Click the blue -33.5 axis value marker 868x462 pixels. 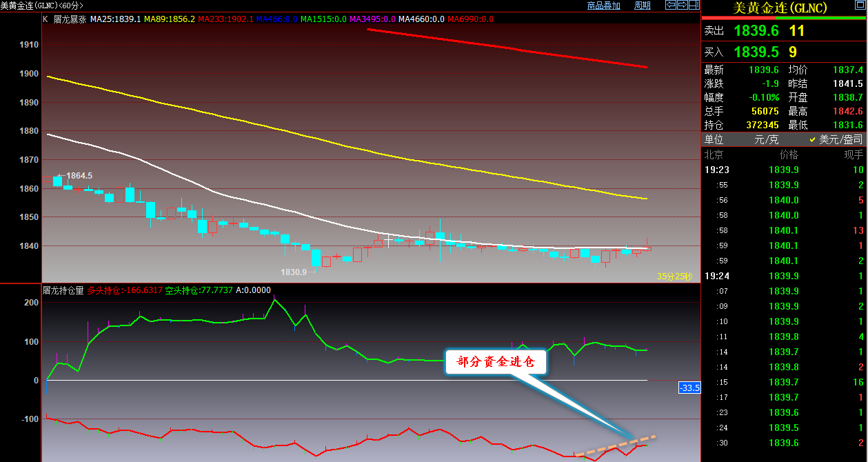click(x=689, y=388)
